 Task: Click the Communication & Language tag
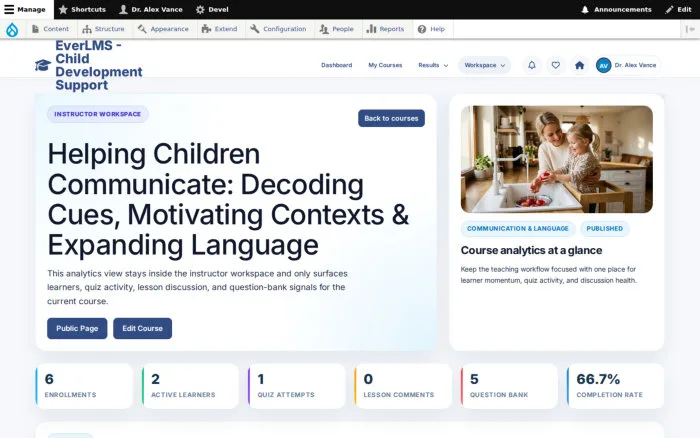pyautogui.click(x=518, y=229)
